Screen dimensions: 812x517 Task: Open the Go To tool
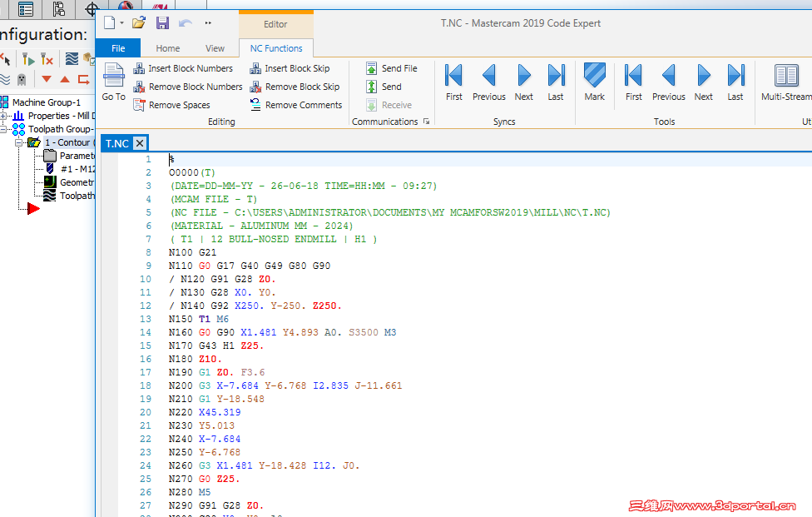point(113,82)
